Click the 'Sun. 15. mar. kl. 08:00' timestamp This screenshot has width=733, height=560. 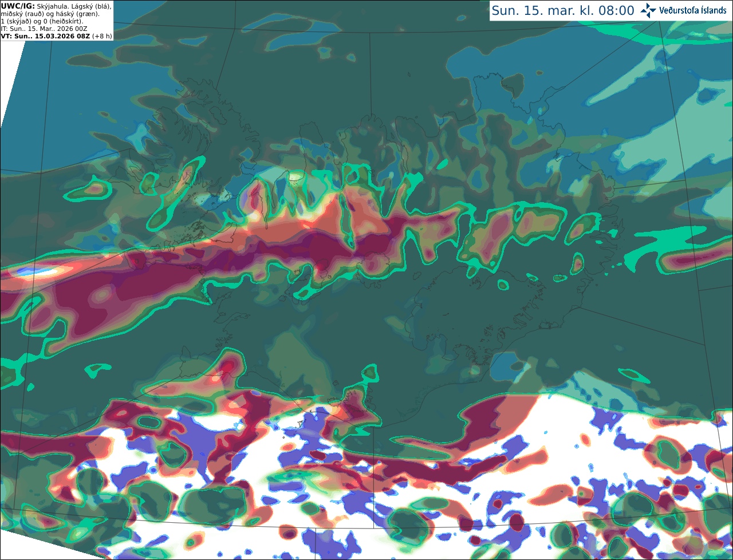(563, 10)
